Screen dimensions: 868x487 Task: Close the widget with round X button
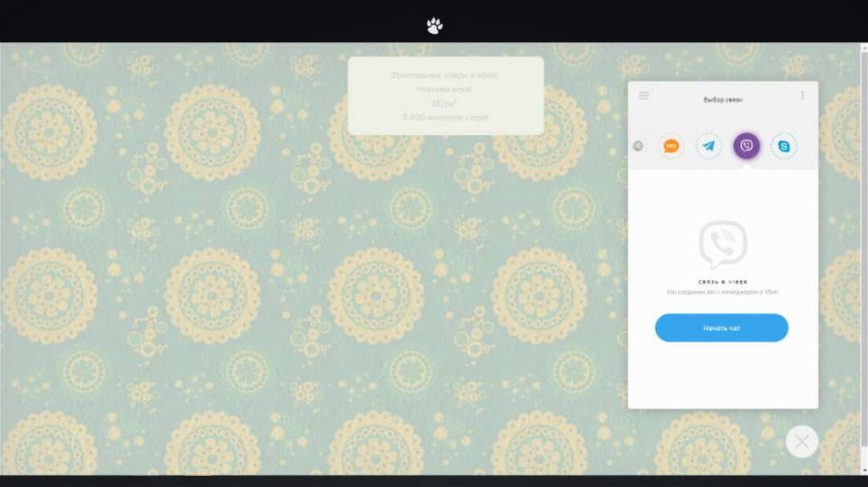802,441
